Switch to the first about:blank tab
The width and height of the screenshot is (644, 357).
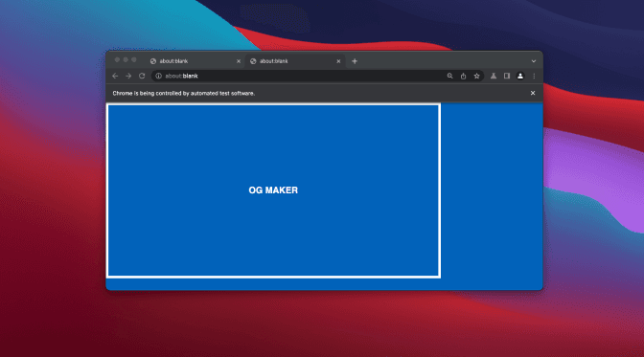pos(195,61)
